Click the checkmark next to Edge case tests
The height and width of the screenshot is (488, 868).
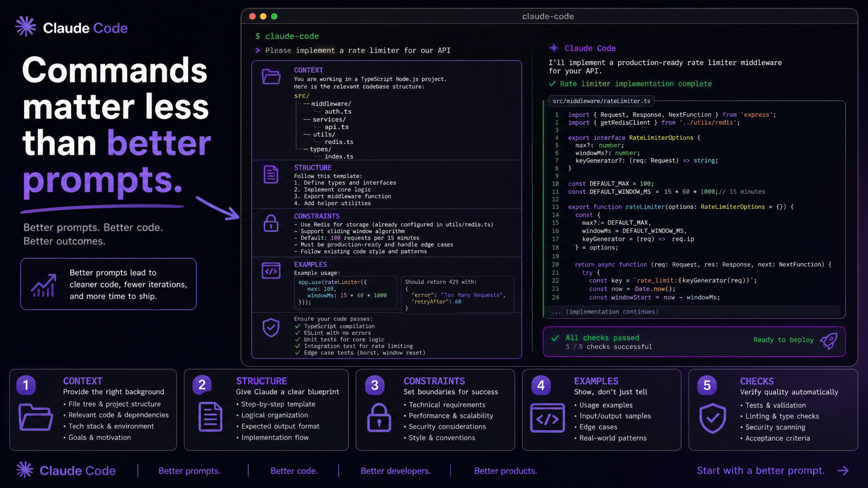298,353
